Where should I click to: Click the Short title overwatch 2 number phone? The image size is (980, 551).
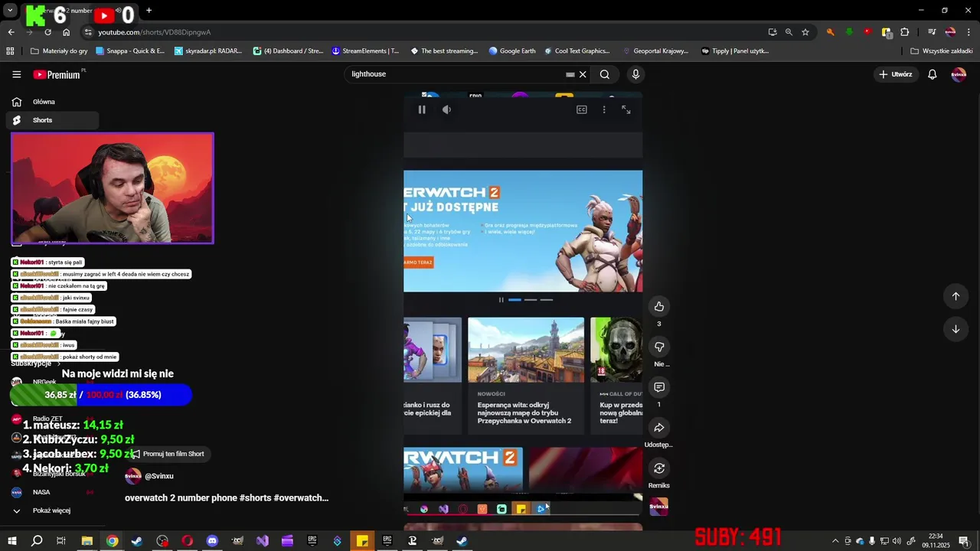click(x=227, y=497)
